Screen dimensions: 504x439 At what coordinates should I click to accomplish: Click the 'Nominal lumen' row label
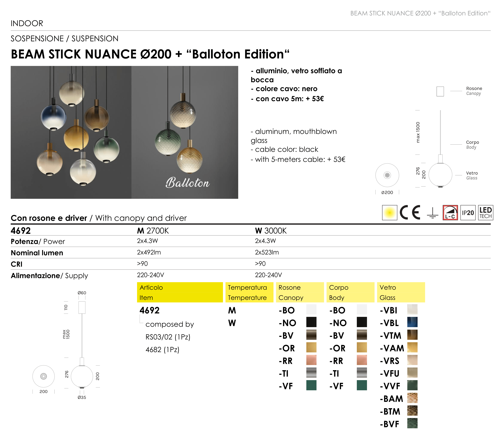click(x=37, y=253)
